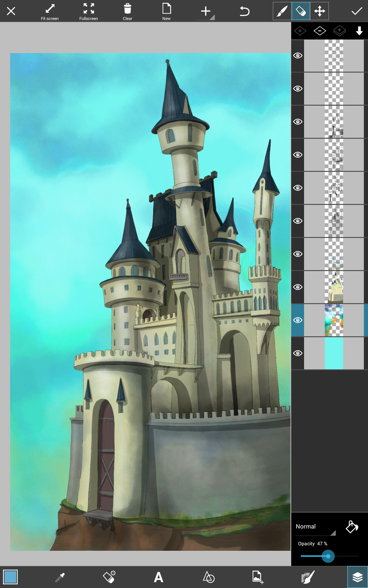Open the plus add menu

pos(206,11)
